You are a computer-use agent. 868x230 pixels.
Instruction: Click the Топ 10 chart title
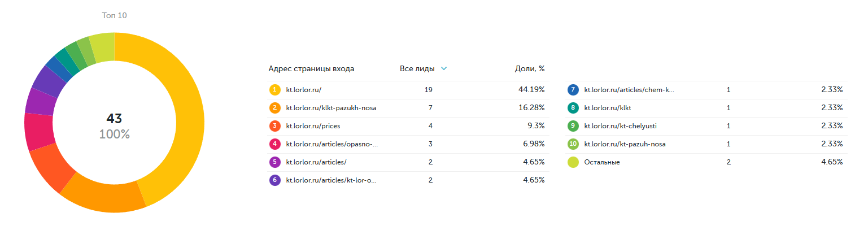pyautogui.click(x=114, y=15)
